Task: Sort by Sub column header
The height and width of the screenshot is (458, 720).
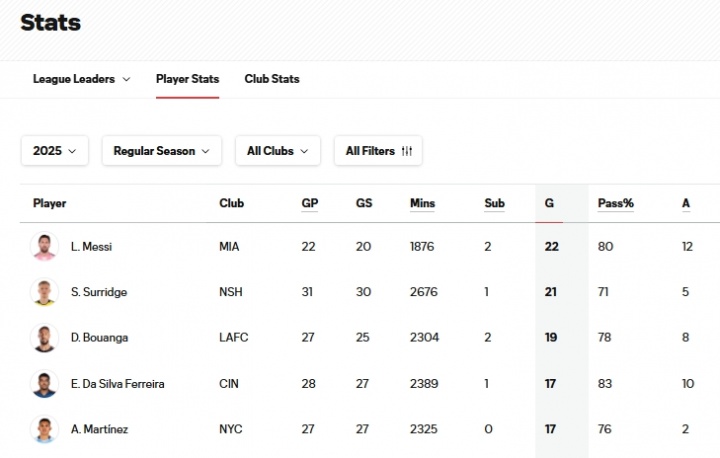Action: [494, 203]
